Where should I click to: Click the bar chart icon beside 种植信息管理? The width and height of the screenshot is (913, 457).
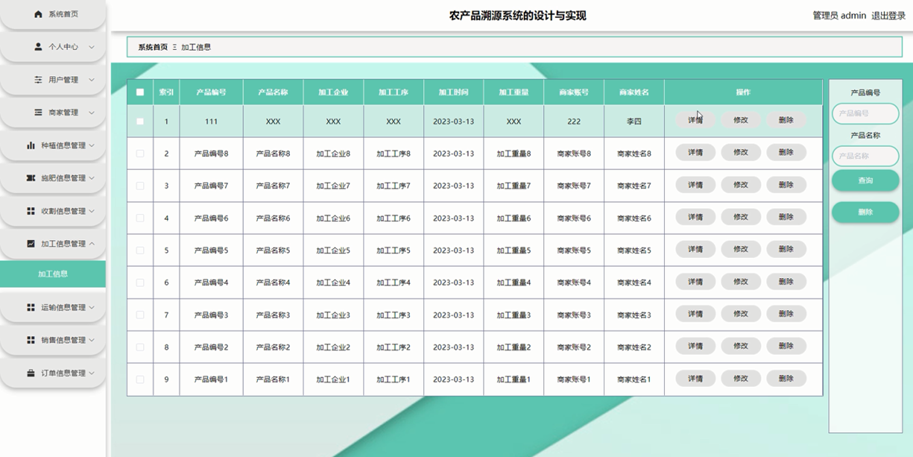click(31, 146)
